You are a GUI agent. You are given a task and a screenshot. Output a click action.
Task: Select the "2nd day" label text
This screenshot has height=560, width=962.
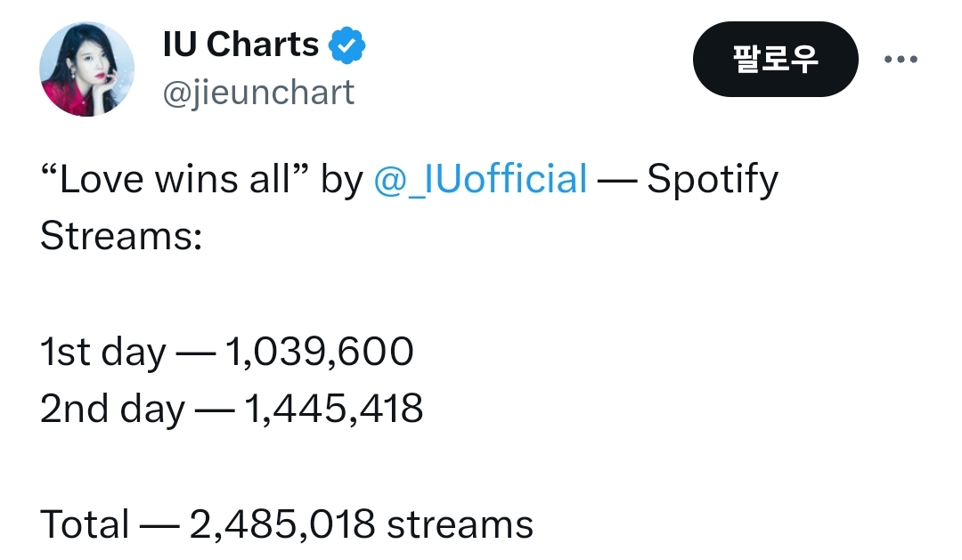112,410
